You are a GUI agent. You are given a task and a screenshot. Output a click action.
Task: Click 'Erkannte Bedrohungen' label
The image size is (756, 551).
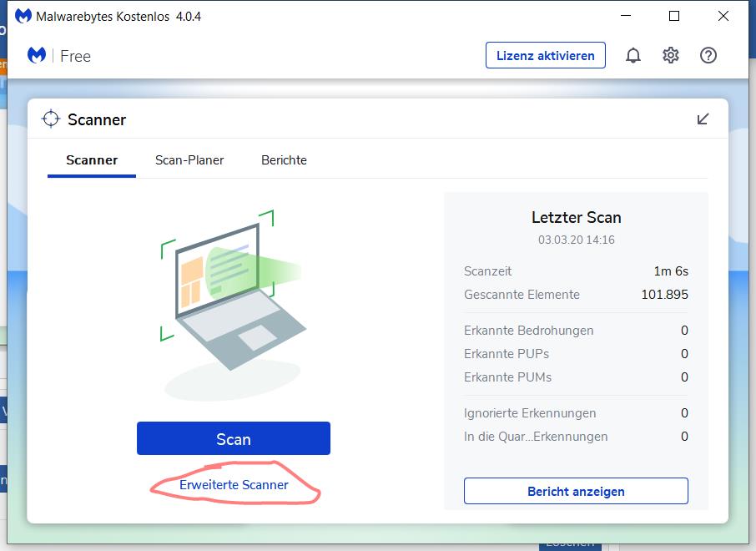528,331
